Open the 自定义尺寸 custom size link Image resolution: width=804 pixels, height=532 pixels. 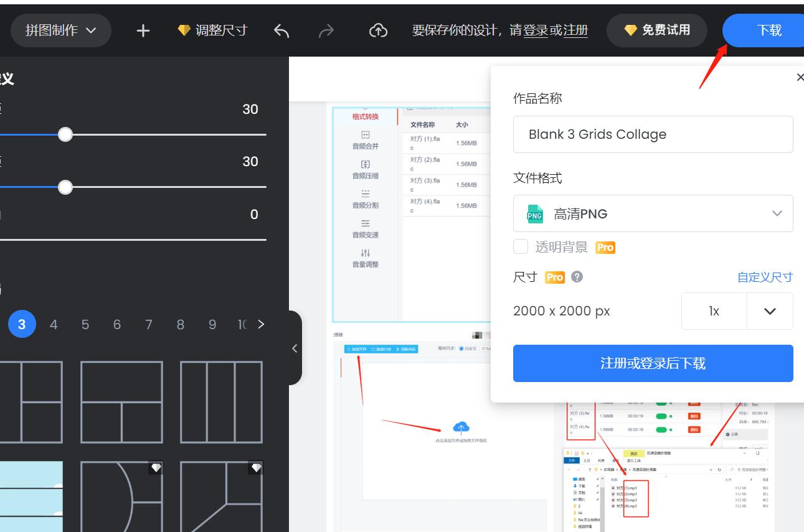click(x=765, y=277)
